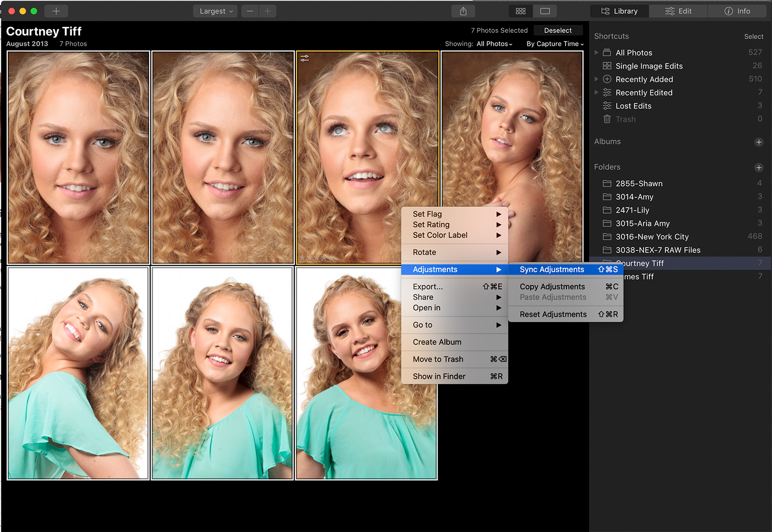
Task: Open the By Capture Time sort dropdown
Action: 554,44
